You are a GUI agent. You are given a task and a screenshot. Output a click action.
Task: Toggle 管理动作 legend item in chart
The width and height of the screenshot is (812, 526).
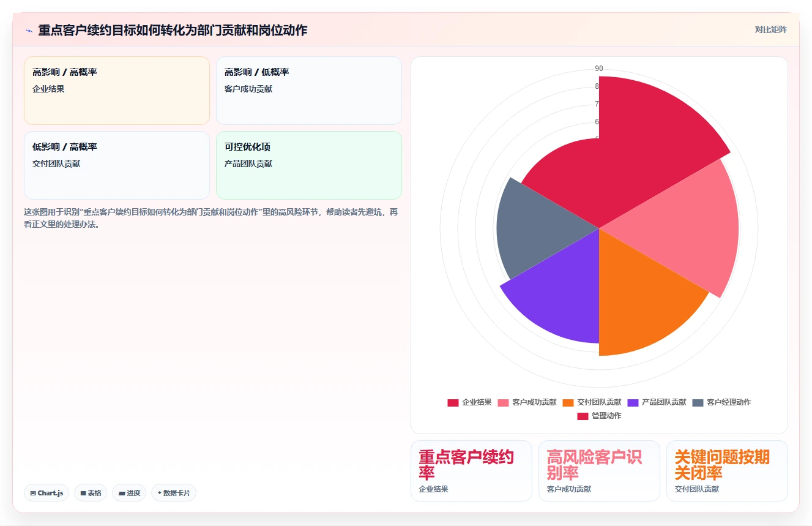(600, 416)
